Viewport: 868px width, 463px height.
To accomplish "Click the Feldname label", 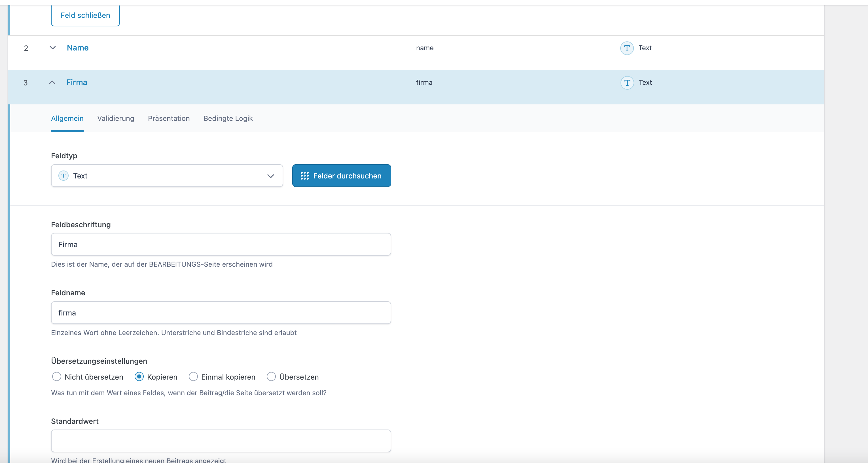I will (68, 293).
